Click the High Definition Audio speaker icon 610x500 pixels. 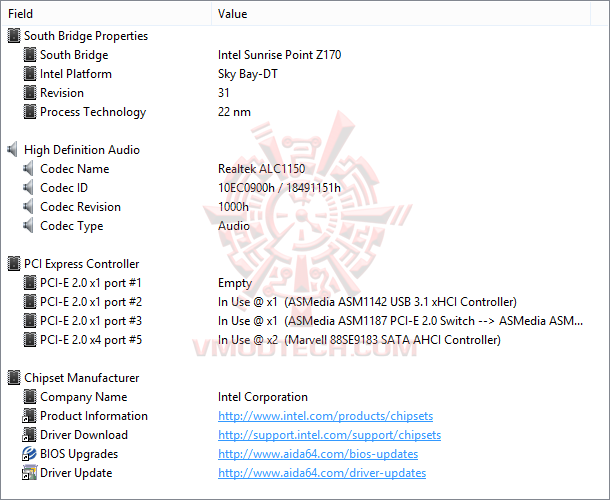pyautogui.click(x=13, y=150)
